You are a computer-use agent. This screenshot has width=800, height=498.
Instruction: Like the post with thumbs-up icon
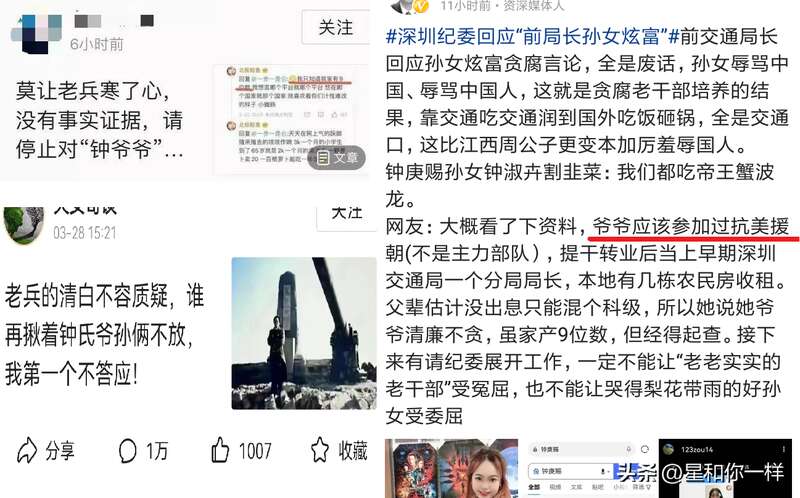[220, 450]
